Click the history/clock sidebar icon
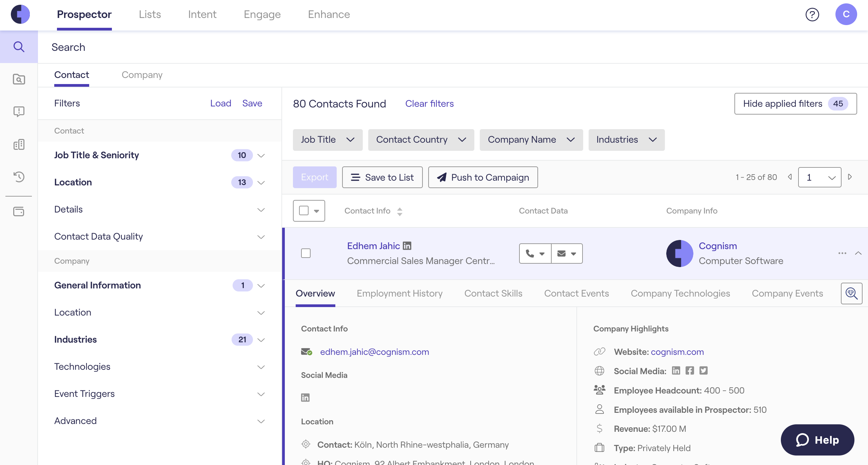This screenshot has width=868, height=465. coord(19,177)
